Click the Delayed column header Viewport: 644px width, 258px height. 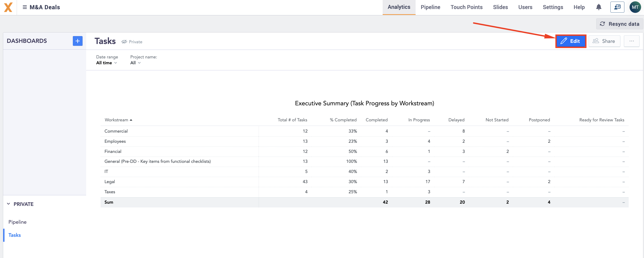(x=456, y=120)
